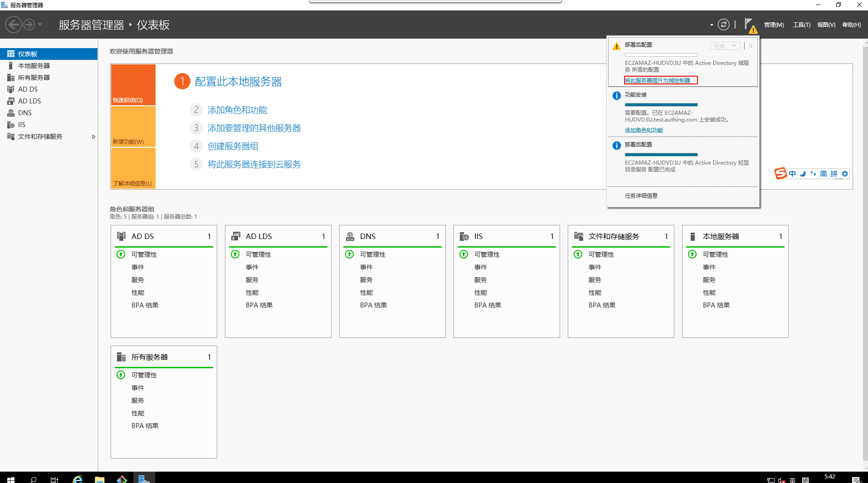The image size is (868, 483).
Task: Click the IIS tile icon
Action: click(464, 236)
